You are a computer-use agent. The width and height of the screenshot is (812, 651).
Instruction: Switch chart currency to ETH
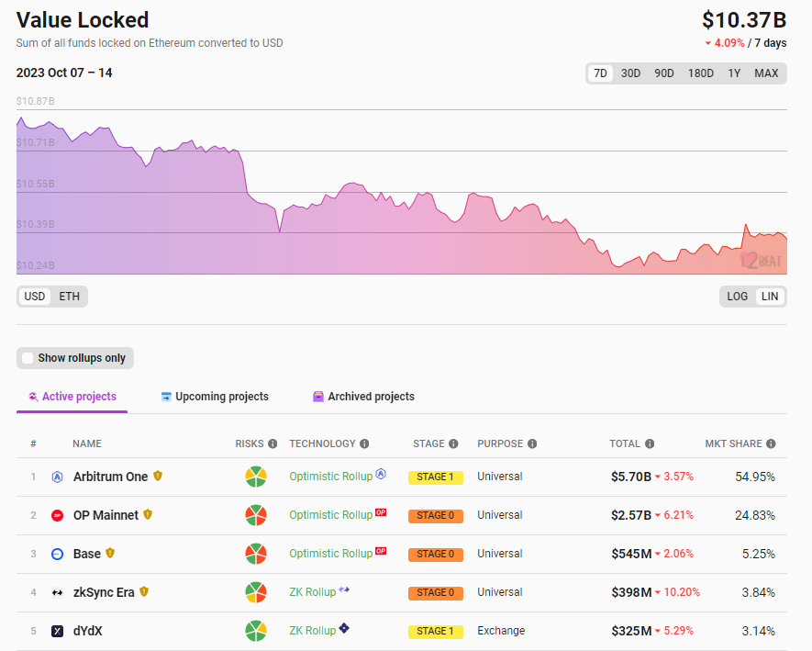tap(69, 297)
